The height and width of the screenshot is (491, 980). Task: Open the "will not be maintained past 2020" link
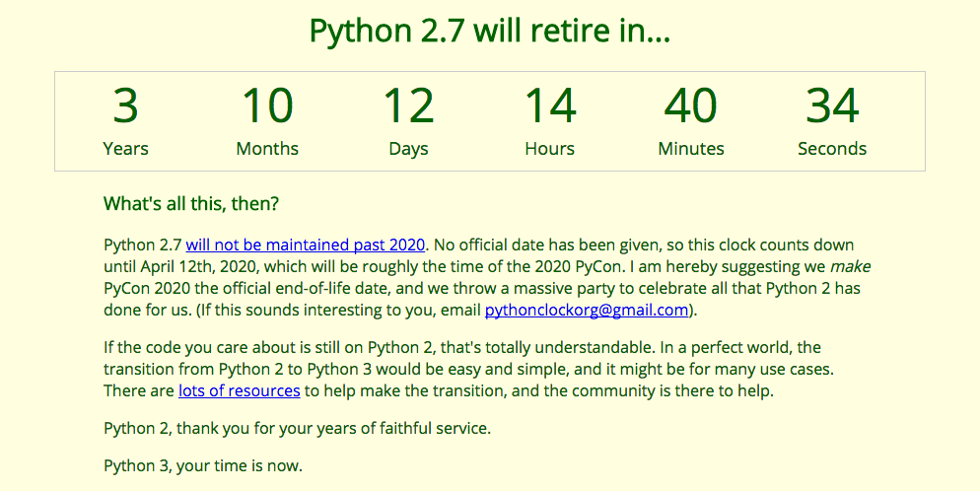(x=306, y=245)
